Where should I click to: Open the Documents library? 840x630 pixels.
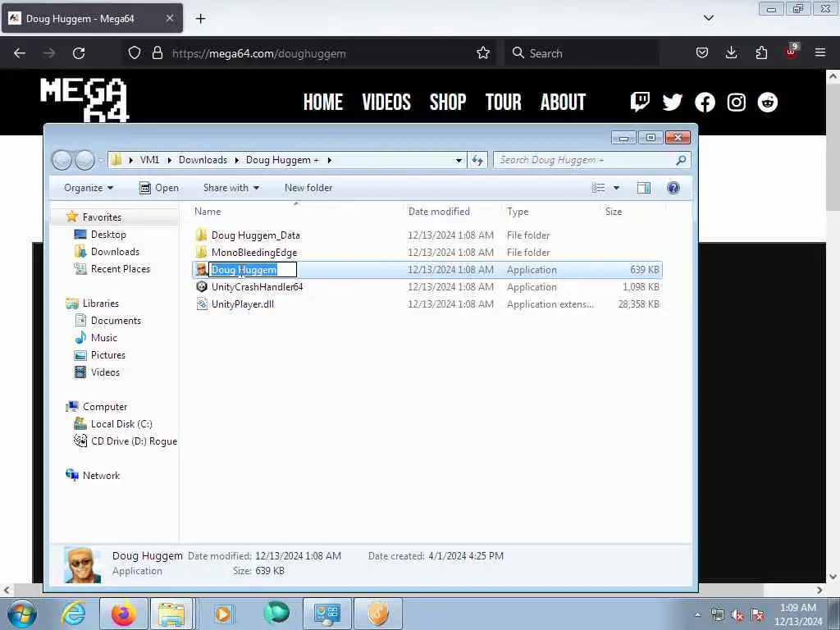116,321
